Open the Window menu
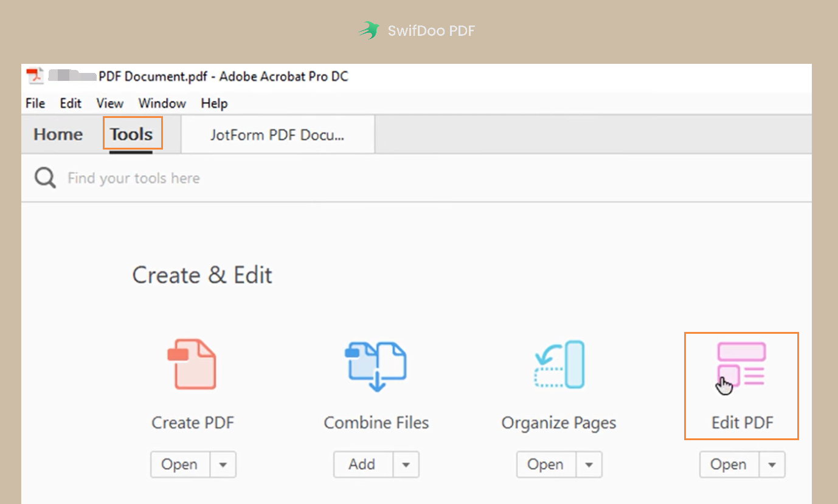The image size is (838, 504). [162, 103]
